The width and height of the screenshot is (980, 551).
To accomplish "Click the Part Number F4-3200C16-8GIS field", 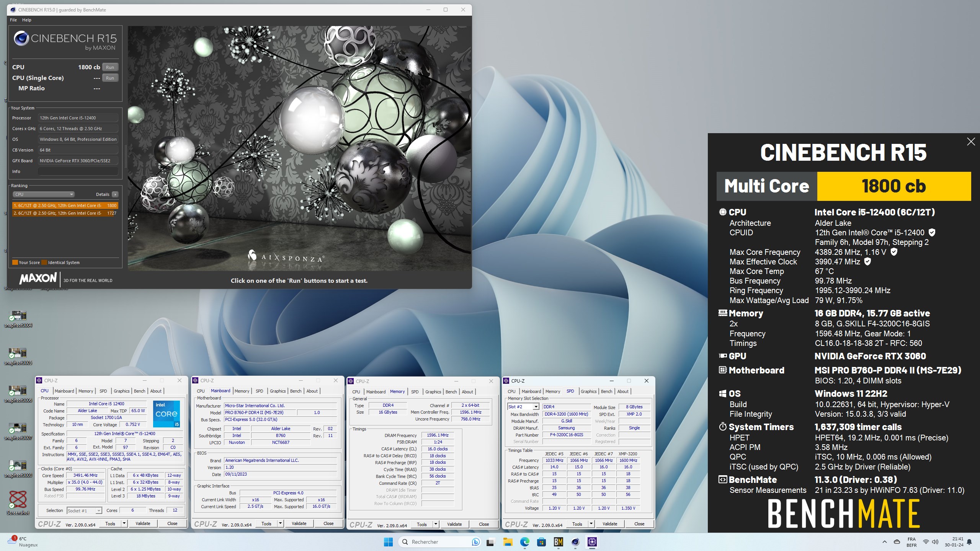I will 567,435.
